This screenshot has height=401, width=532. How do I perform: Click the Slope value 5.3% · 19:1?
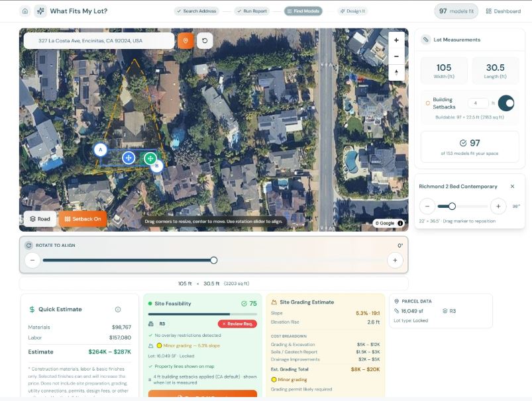pos(368,313)
